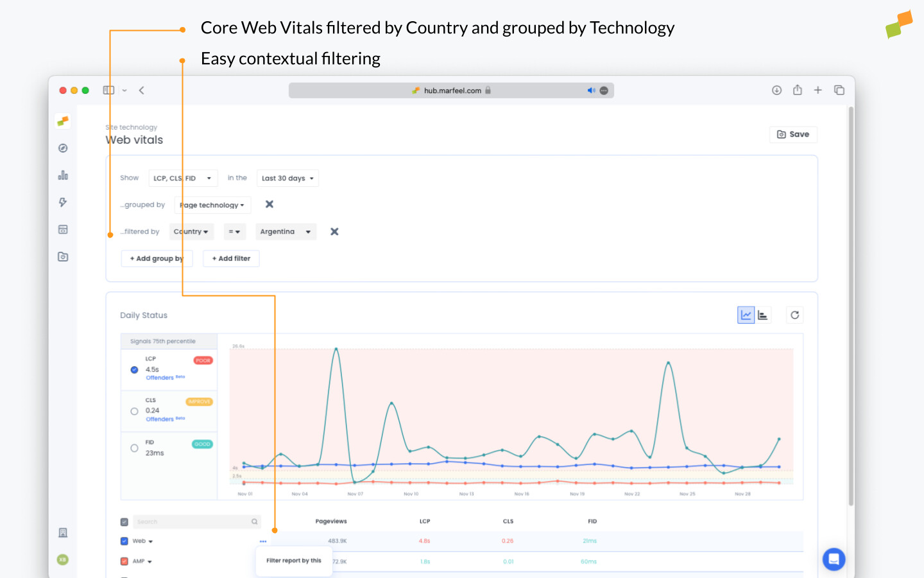Select the compass explore icon in sidebar

62,148
